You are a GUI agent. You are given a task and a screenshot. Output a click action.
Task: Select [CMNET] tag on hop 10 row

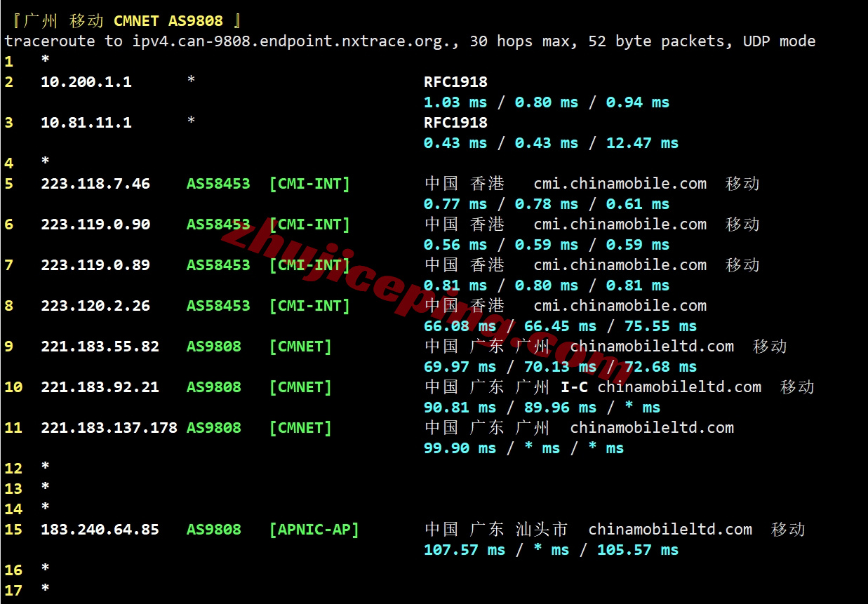coord(300,387)
